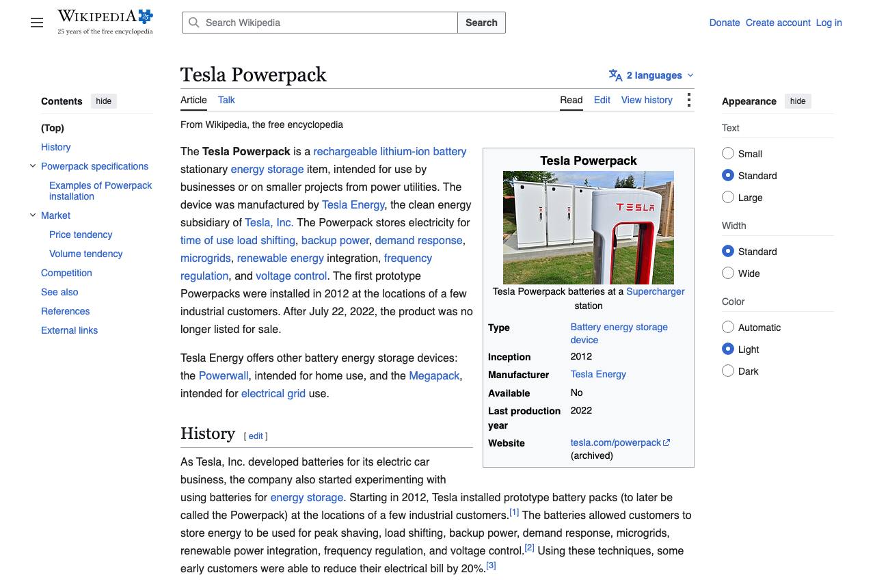Open the Edit tab
This screenshot has width=875, height=588.
click(x=602, y=100)
